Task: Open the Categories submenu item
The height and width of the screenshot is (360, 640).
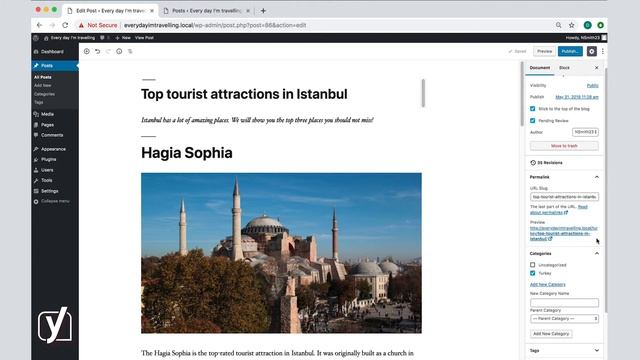Action: (44, 94)
